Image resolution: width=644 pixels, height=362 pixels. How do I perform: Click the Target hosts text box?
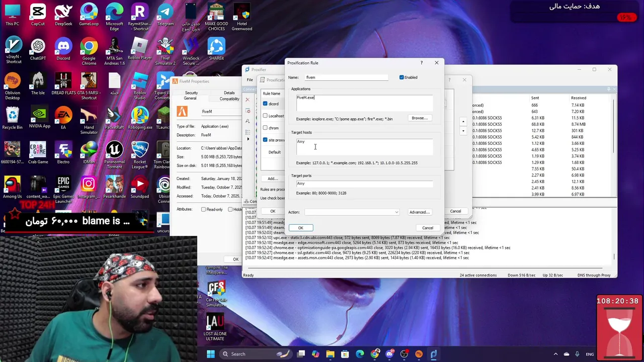tap(364, 146)
